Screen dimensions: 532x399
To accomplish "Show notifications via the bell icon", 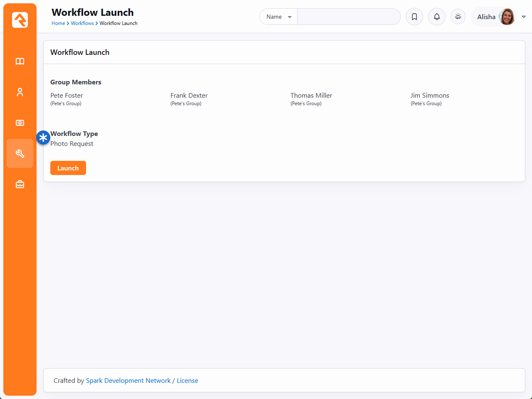I will 437,17.
